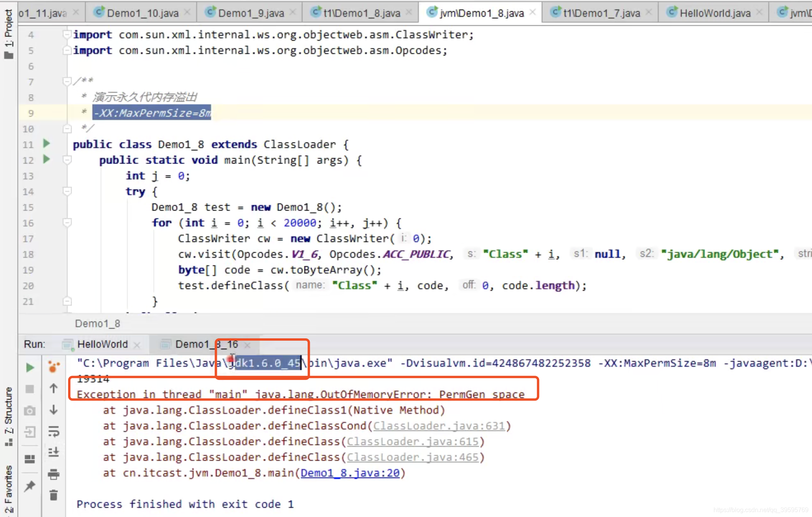Click the exit icon in Run toolbar
The image size is (812, 517).
tap(30, 432)
